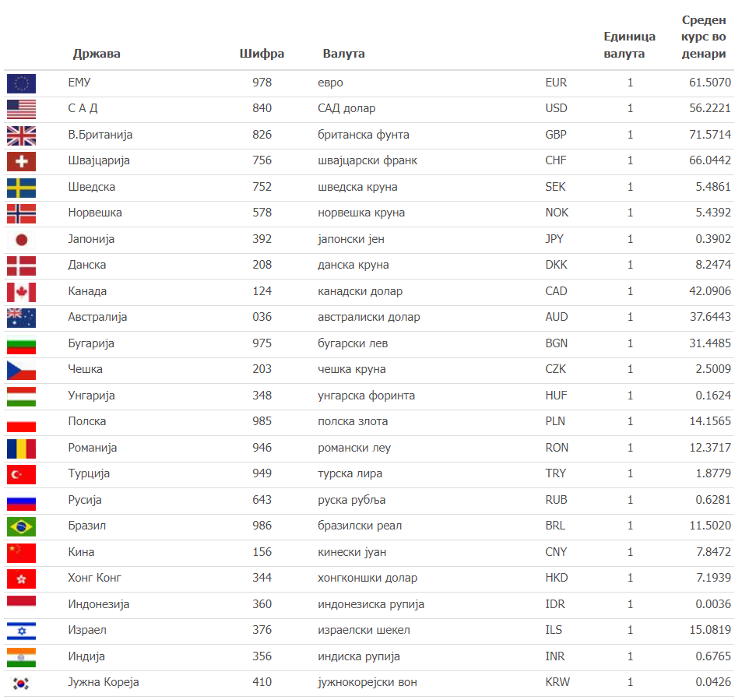Click the Валута column header
Viewport: 735px width, 700px height.
click(x=343, y=54)
